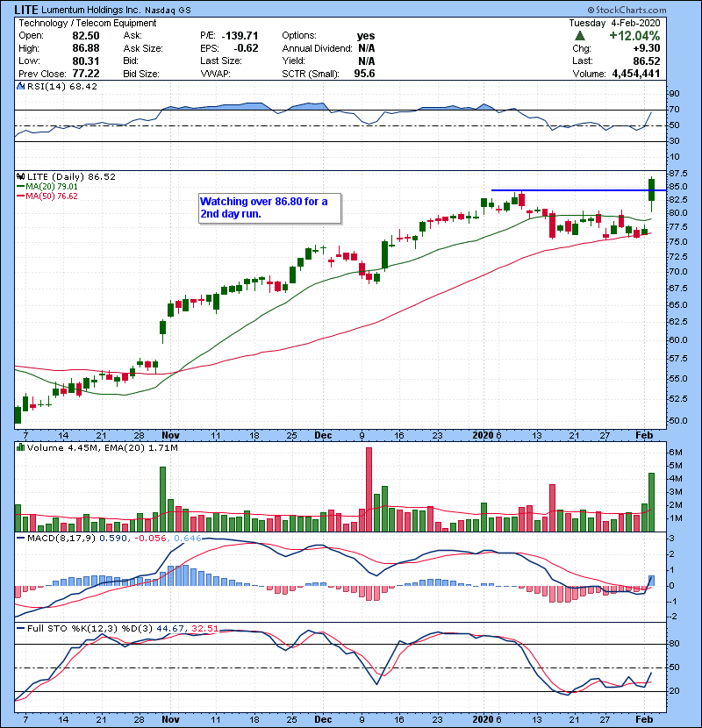
Task: Click the Annual Dividend N/A value
Action: click(x=366, y=48)
